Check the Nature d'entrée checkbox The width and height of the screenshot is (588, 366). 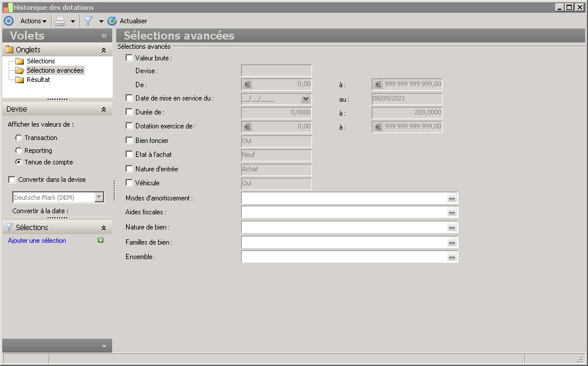pos(129,168)
